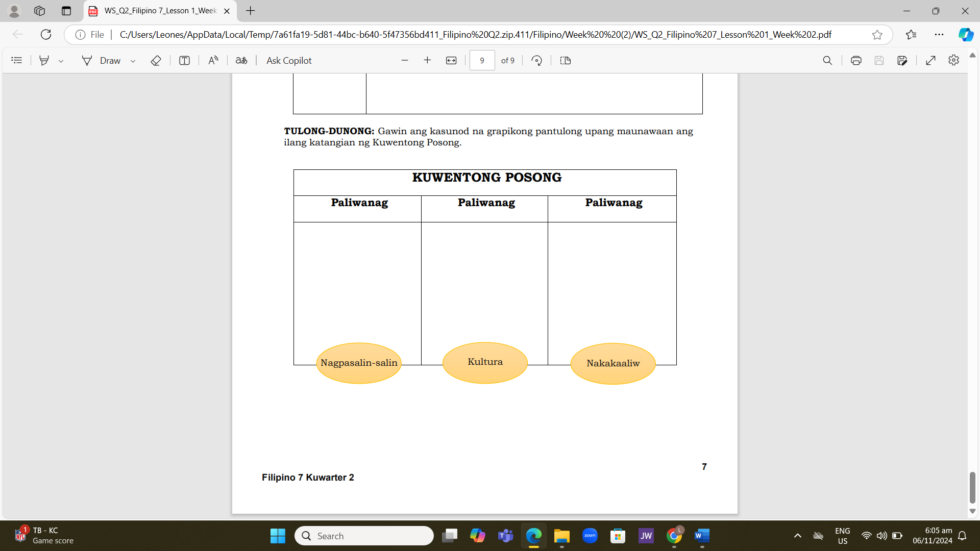Open Google Chrome from taskbar
This screenshot has width=980, height=551.
point(674,536)
